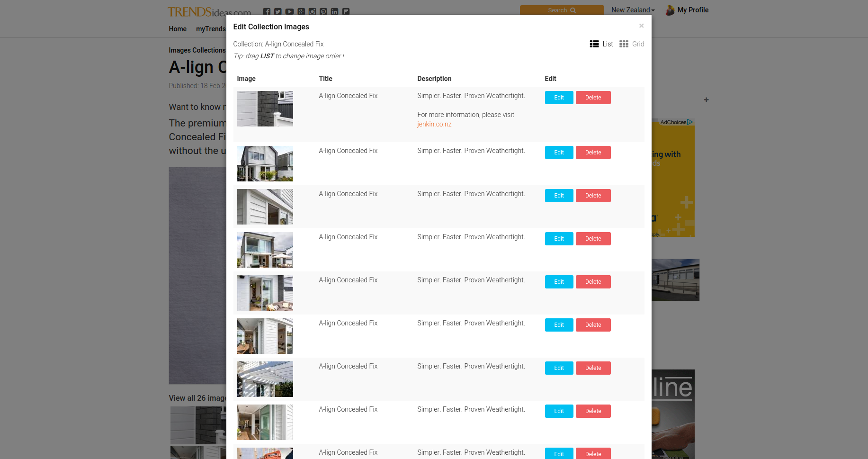Select the patio doorway thumbnail in fifth row
Image resolution: width=868 pixels, height=459 pixels.
[265, 293]
